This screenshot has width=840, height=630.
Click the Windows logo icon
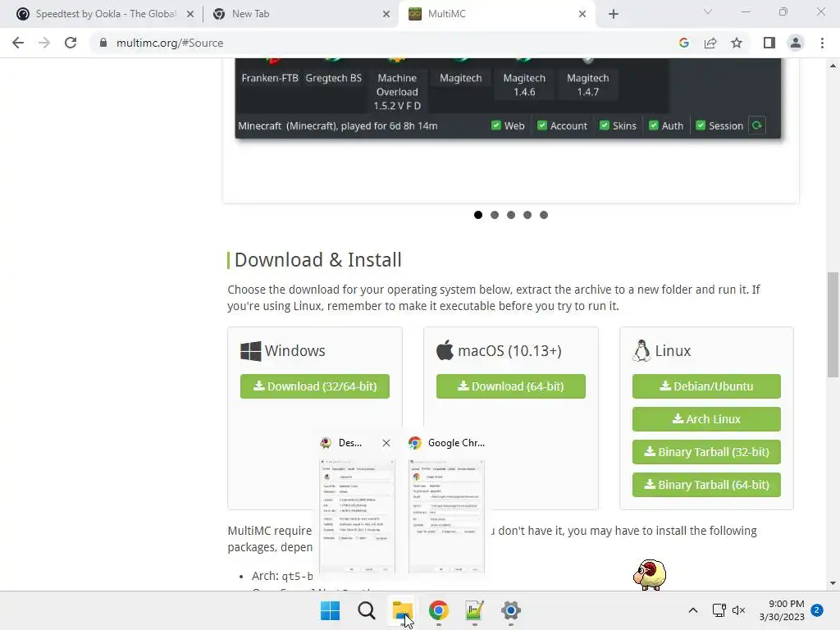251,351
